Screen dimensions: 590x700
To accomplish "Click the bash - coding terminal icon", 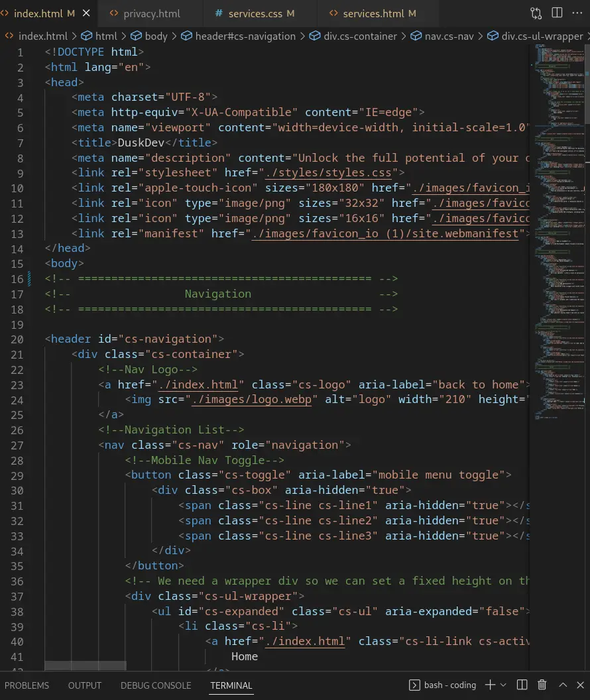I will pos(415,685).
